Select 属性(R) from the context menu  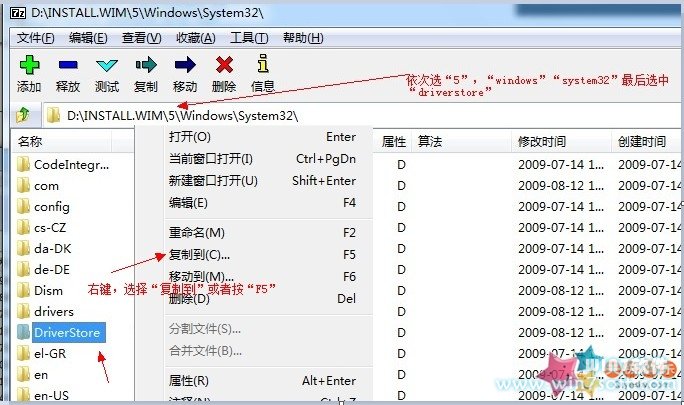pos(189,380)
